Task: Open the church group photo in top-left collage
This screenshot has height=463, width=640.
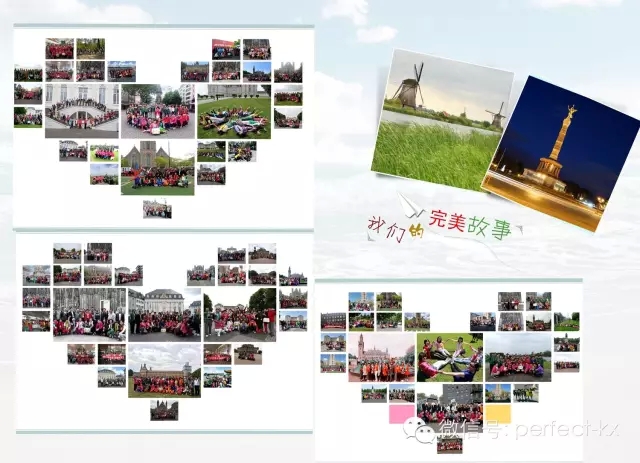Action: (157, 167)
